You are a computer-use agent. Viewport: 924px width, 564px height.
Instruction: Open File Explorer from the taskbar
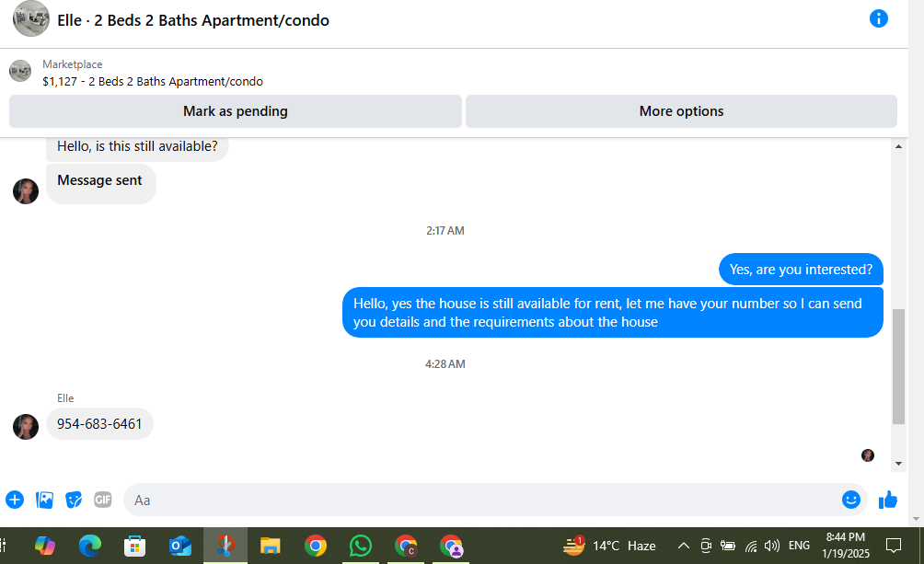pos(270,546)
